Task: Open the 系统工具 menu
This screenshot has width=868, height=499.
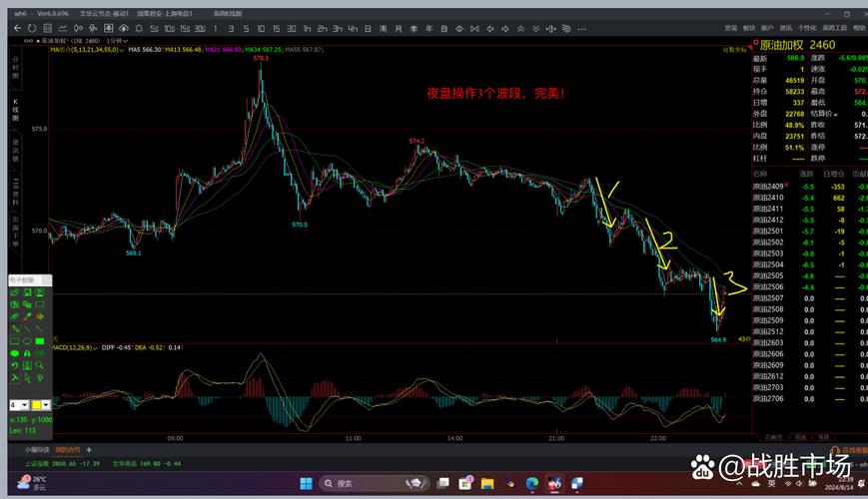Action: (835, 28)
